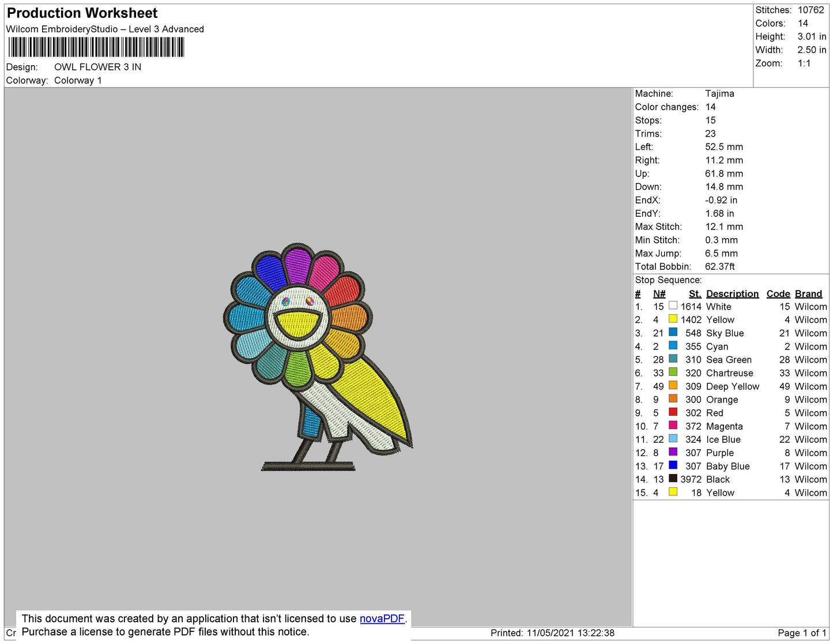Click the Magenta thread color swatch
Screen dimensions: 833x644
pyautogui.click(x=673, y=425)
